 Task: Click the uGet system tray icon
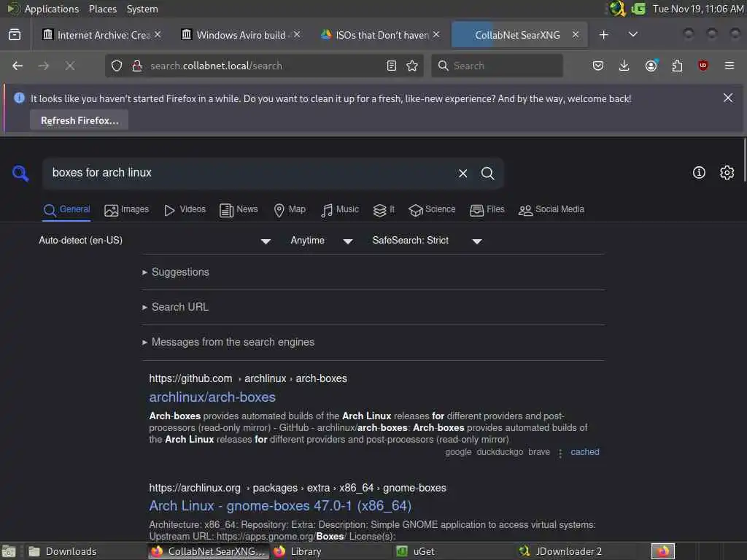[638, 9]
